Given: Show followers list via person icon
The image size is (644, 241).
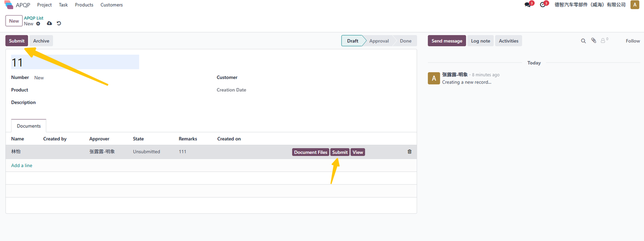Looking at the screenshot, I should (604, 41).
